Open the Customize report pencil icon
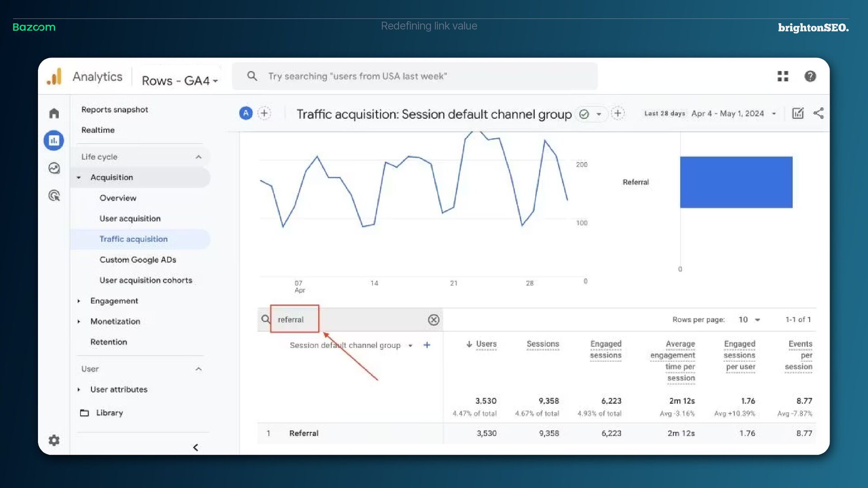This screenshot has width=868, height=488. point(797,113)
